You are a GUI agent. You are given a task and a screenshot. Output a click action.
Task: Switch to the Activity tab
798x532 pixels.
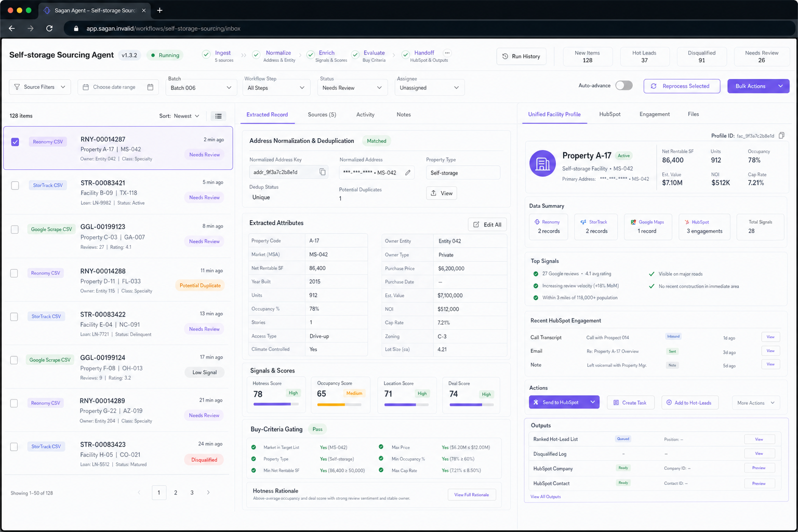[x=365, y=114]
